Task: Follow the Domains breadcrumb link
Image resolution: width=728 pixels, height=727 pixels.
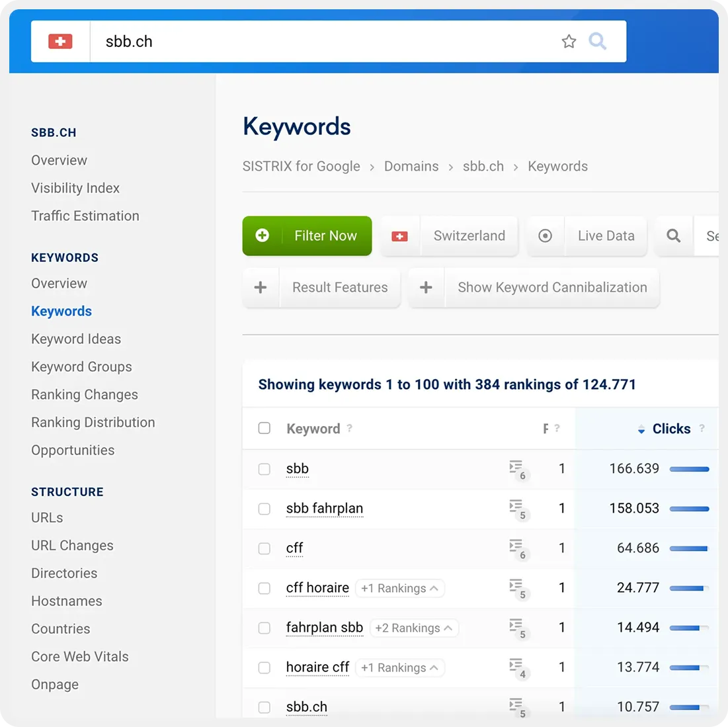Action: 411,166
